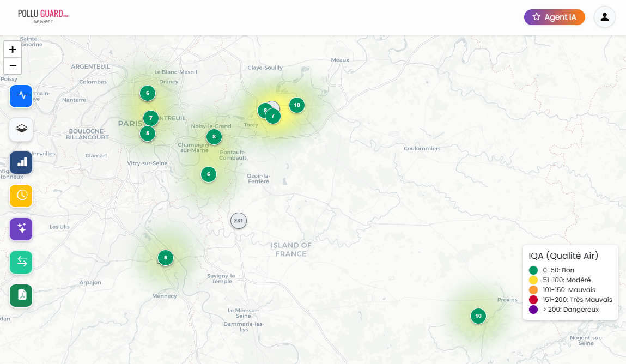Open the Agent IA assistant
Viewport: 626px width, 364px height.
(554, 17)
